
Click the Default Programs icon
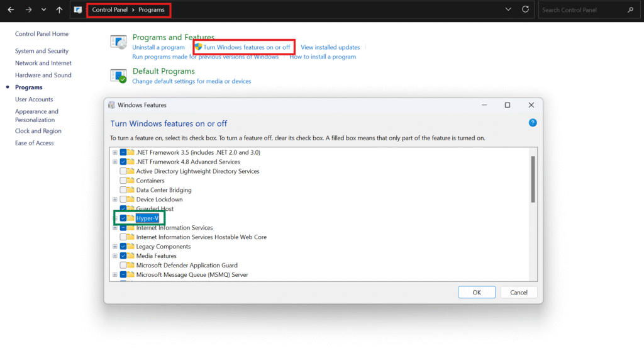pos(118,76)
